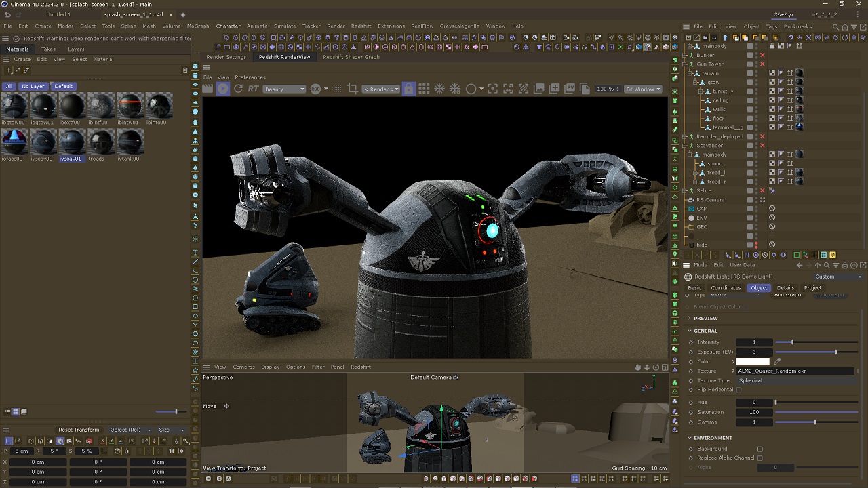The image size is (868, 488).
Task: Click the RT real-time render icon
Action: [x=253, y=89]
